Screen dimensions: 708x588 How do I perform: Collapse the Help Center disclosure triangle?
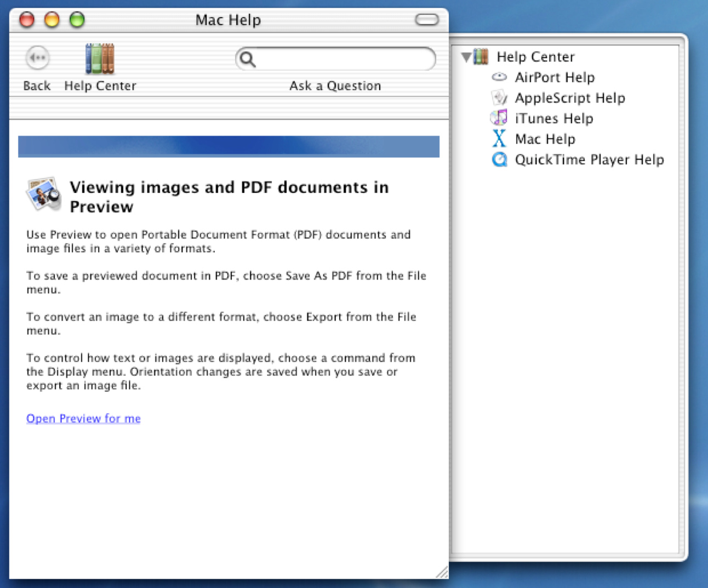(466, 56)
